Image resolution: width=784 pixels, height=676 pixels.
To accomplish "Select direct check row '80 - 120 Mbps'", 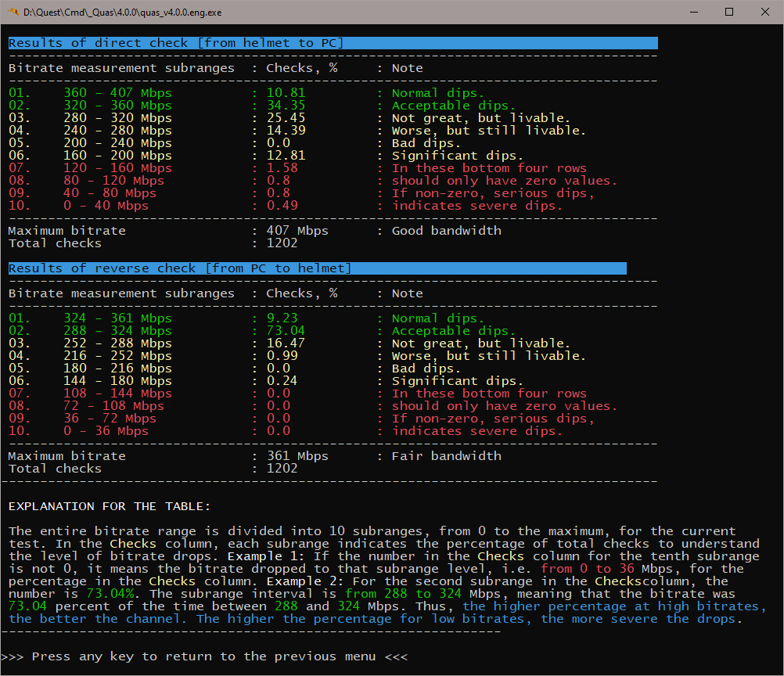I will tap(312, 181).
